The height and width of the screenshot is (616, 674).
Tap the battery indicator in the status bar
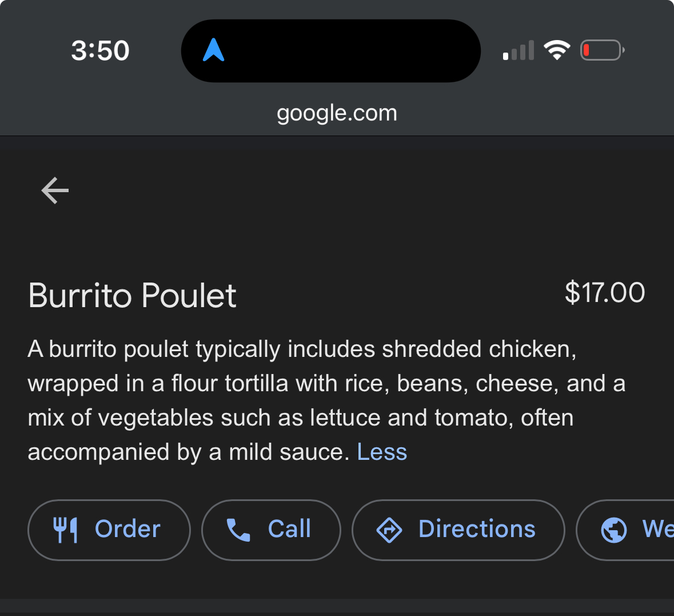[601, 50]
